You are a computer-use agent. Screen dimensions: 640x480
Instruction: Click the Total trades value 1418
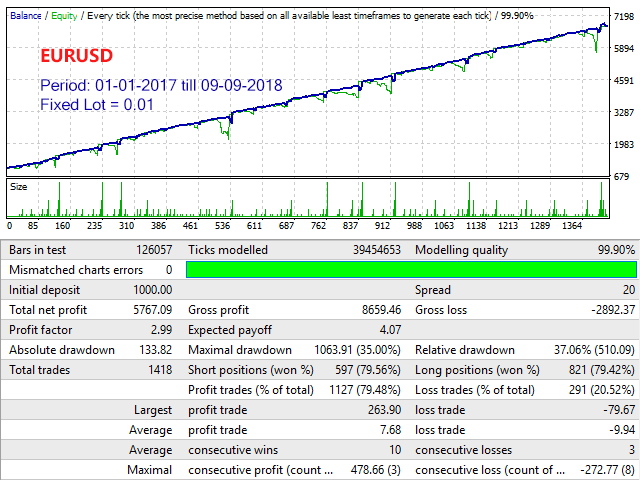160,370
